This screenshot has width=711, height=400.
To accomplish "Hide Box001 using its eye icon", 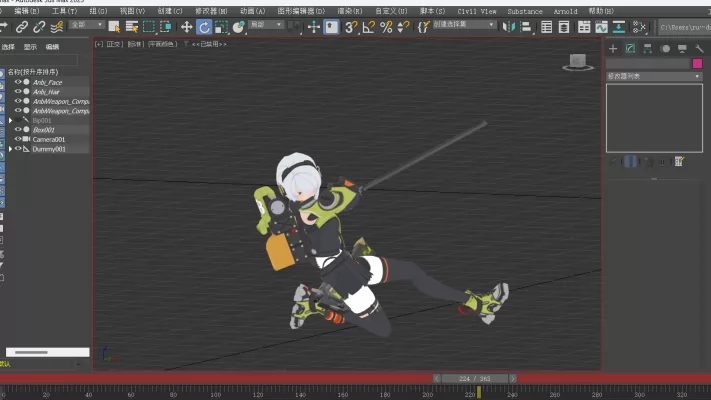I will coord(18,130).
